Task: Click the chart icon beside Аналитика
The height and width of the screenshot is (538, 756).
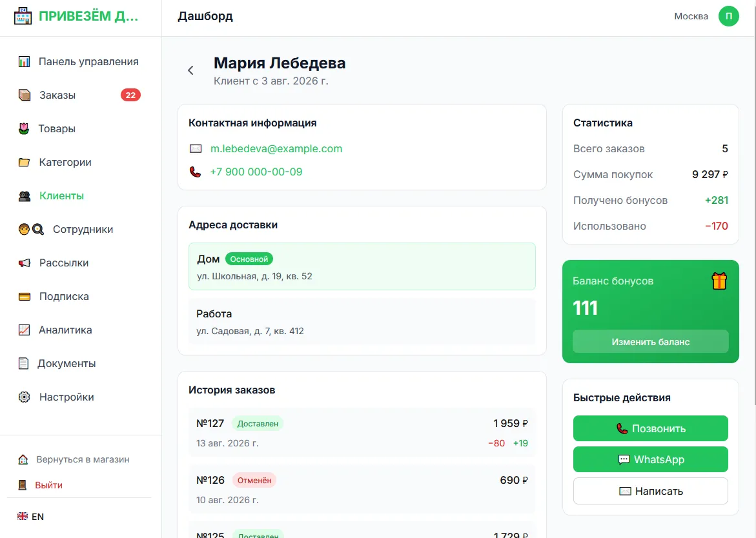Action: [24, 330]
